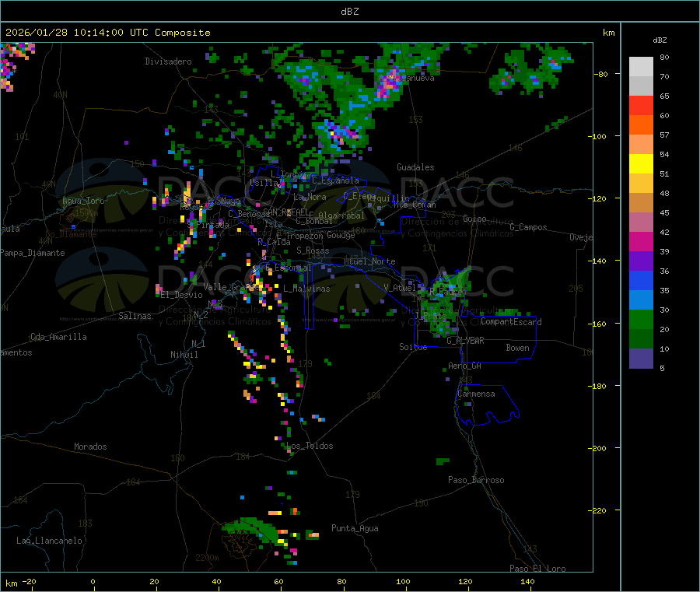Click the dBZ title at top

click(x=349, y=11)
